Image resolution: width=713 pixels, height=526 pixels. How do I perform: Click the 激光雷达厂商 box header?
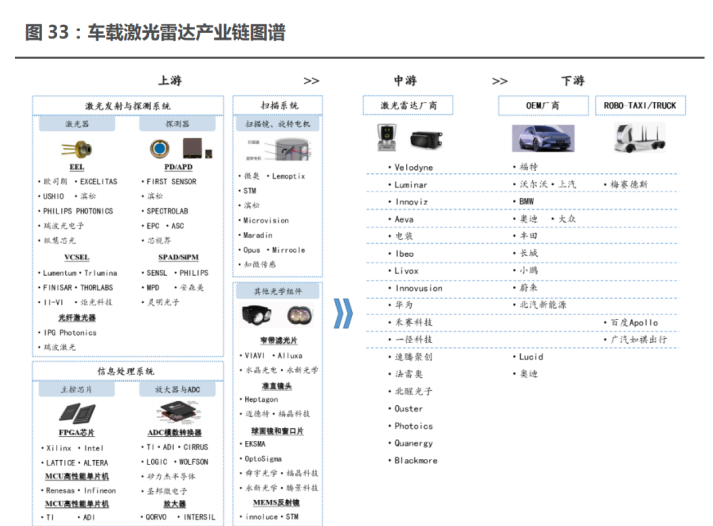point(408,105)
